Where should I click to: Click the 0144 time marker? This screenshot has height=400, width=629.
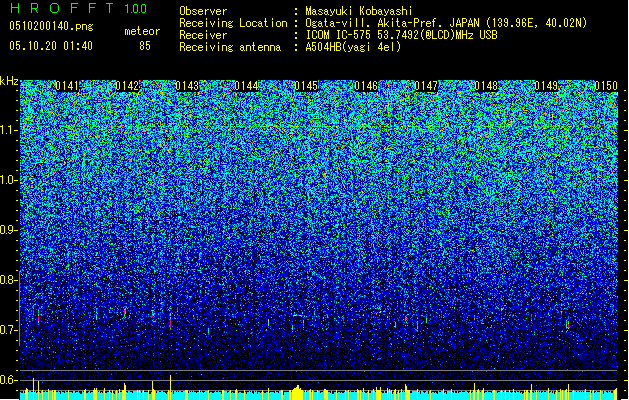[x=246, y=86]
